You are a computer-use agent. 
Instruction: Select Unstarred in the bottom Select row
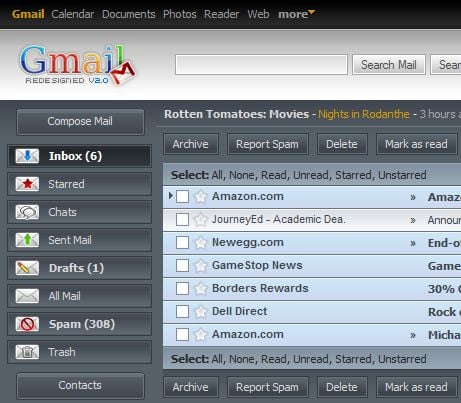(402, 359)
